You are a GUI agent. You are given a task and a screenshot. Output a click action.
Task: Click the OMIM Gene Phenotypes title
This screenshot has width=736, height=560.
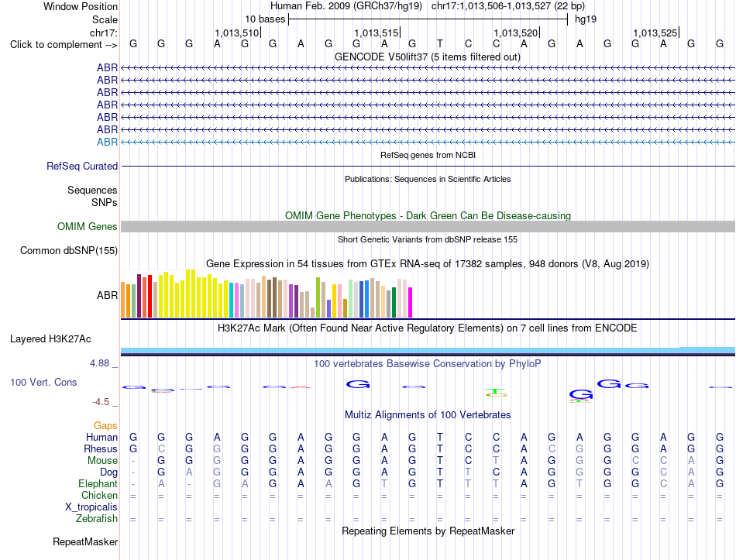428,216
